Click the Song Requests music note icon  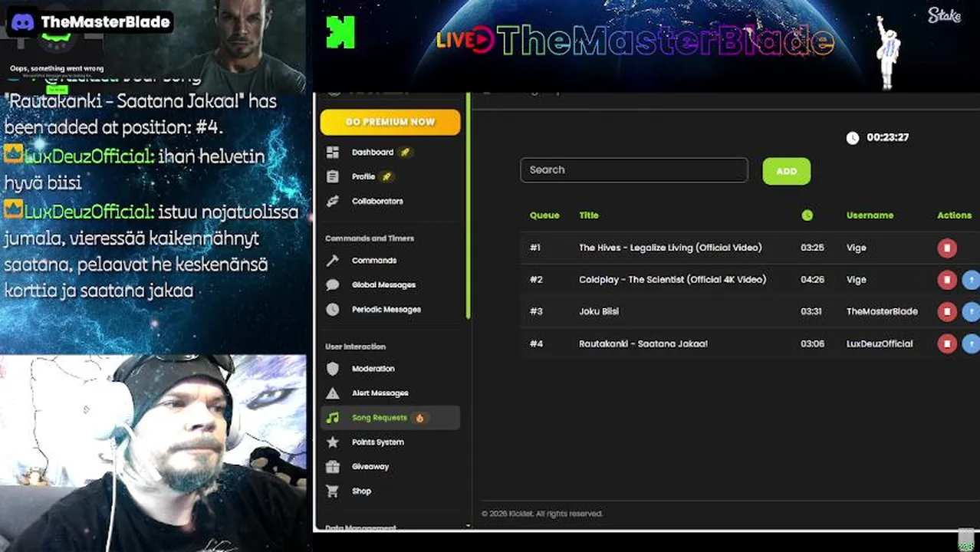click(333, 418)
